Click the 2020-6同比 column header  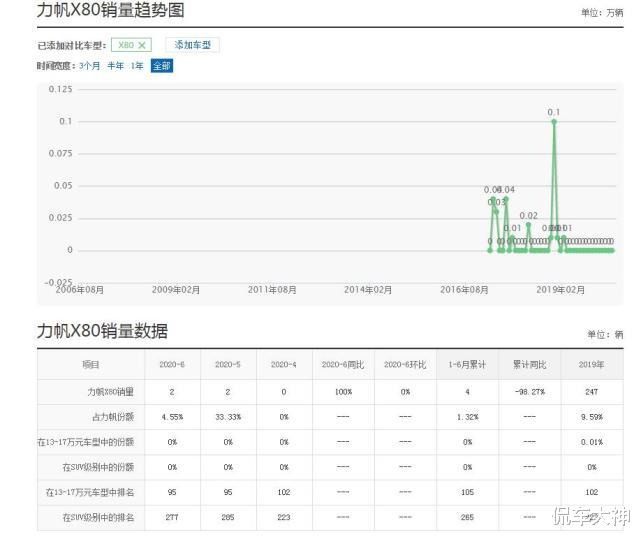343,364
